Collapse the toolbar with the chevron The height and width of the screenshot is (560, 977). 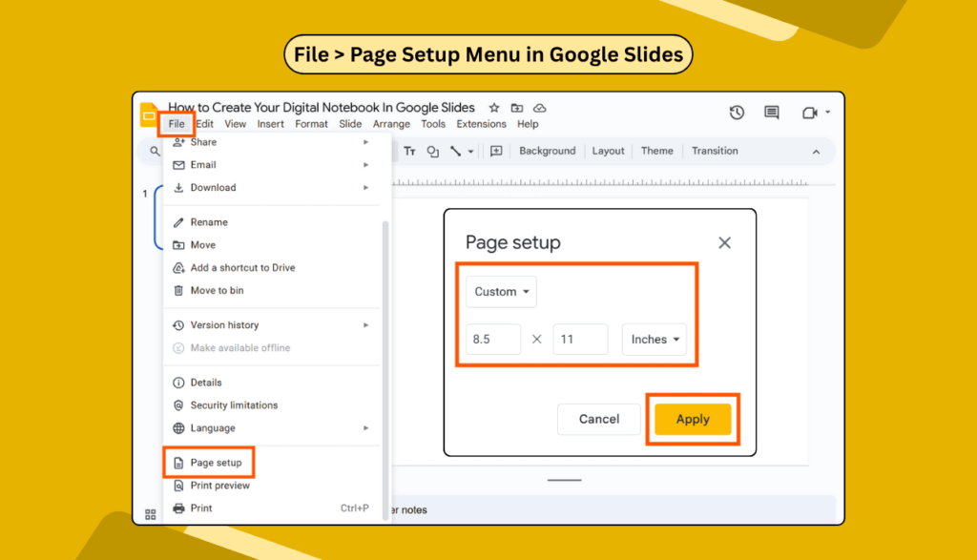[816, 151]
